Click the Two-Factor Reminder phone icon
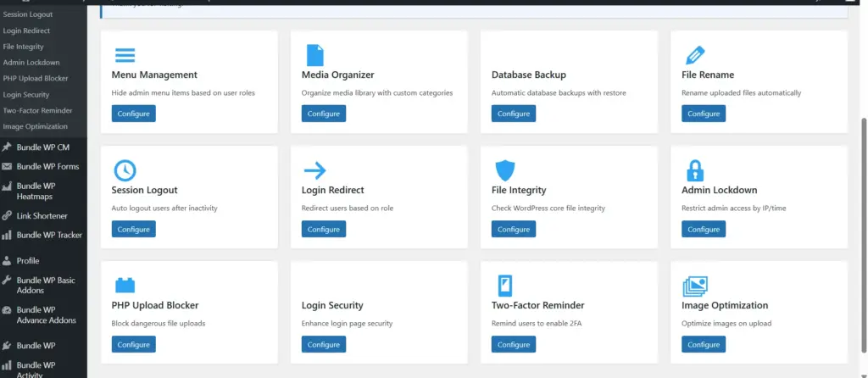This screenshot has width=868, height=378. click(505, 286)
